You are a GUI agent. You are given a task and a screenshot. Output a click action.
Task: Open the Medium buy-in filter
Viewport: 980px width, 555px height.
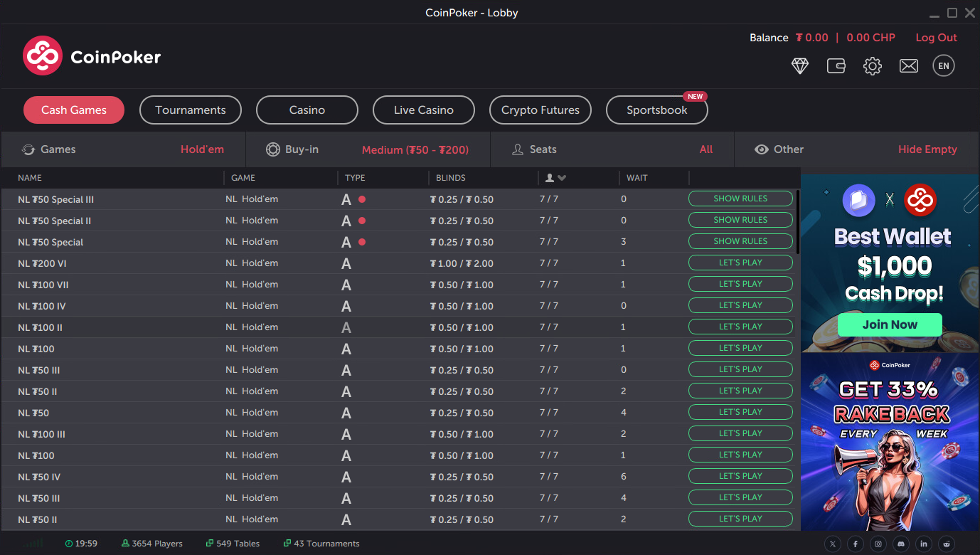click(x=415, y=150)
